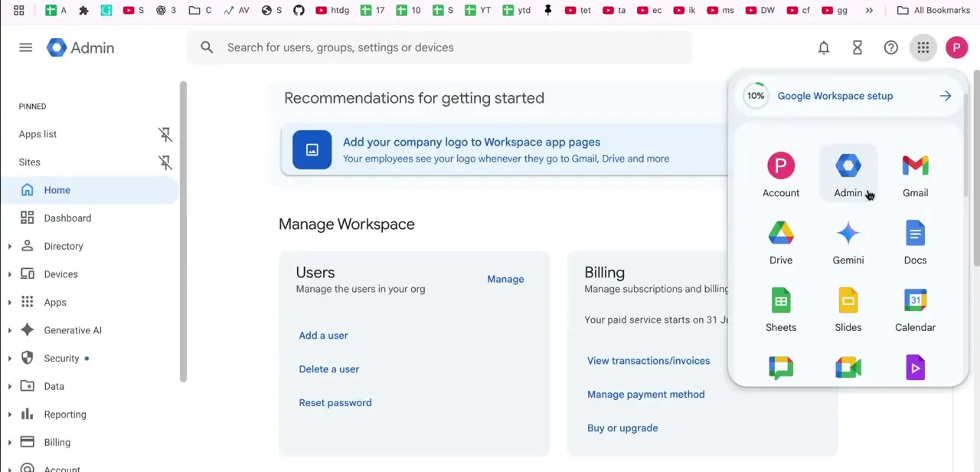
Task: Unpin Sites from sidebar
Action: coord(165,162)
